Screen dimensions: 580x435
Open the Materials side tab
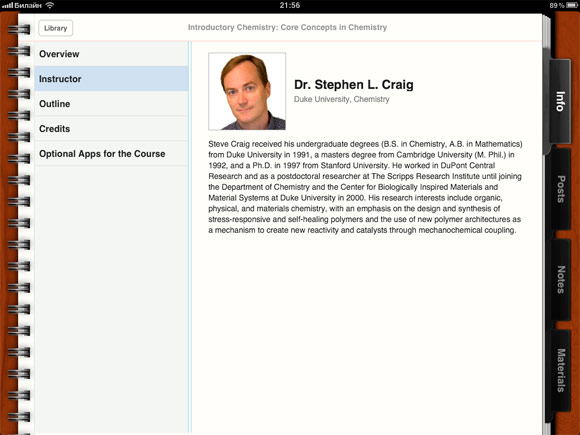(x=561, y=370)
